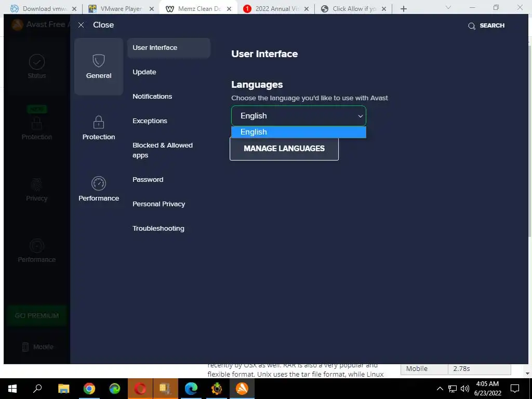Open the Notifications settings section
Screen dimensions: 532x399
(152, 96)
